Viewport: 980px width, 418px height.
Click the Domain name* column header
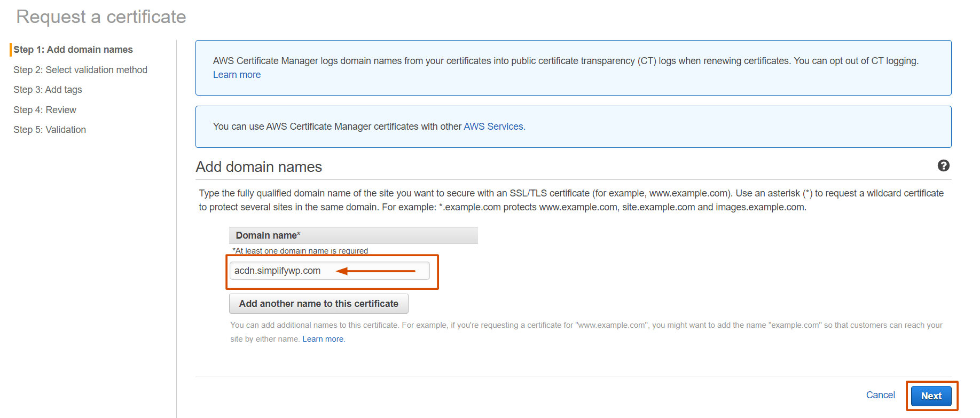[x=354, y=235]
